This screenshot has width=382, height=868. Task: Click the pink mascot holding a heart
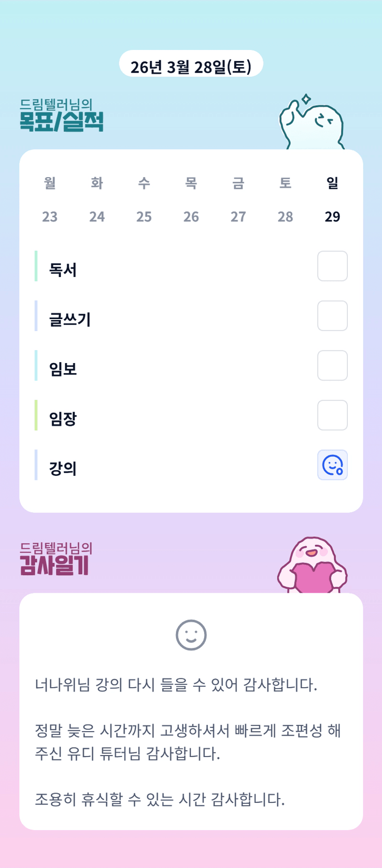pos(312,566)
